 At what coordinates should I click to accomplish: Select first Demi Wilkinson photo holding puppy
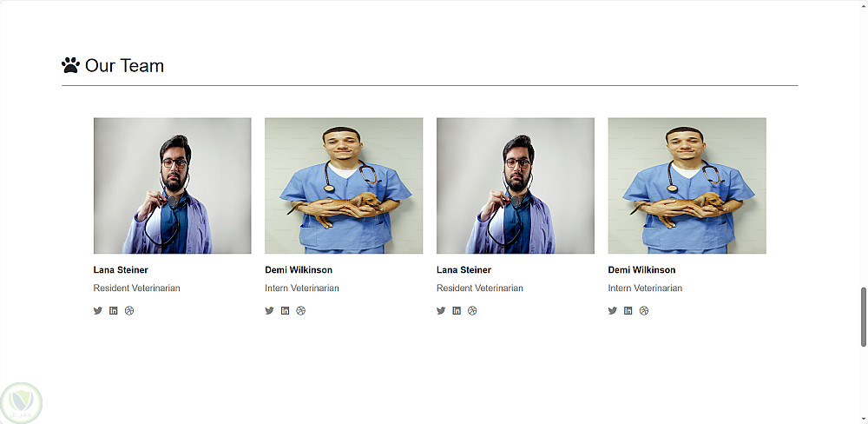(x=344, y=186)
